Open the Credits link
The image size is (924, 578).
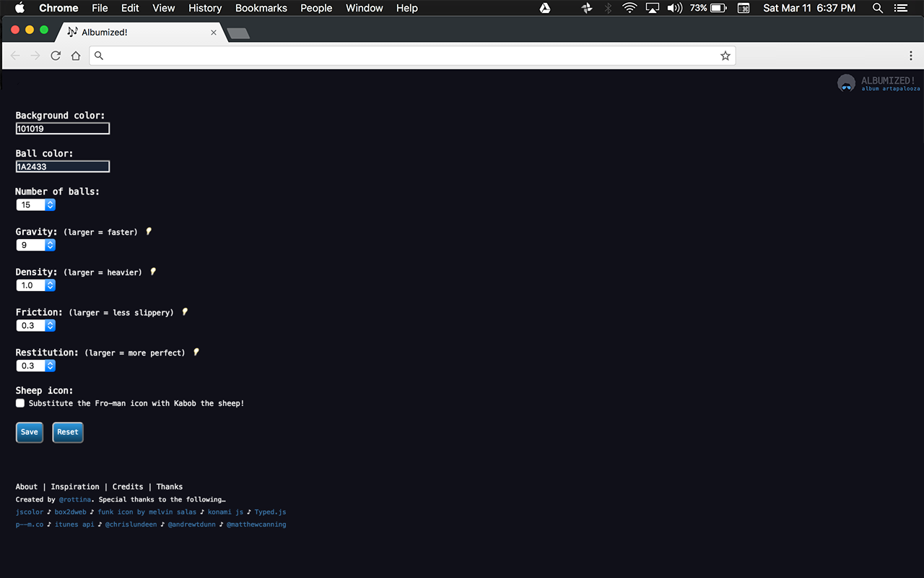point(128,487)
